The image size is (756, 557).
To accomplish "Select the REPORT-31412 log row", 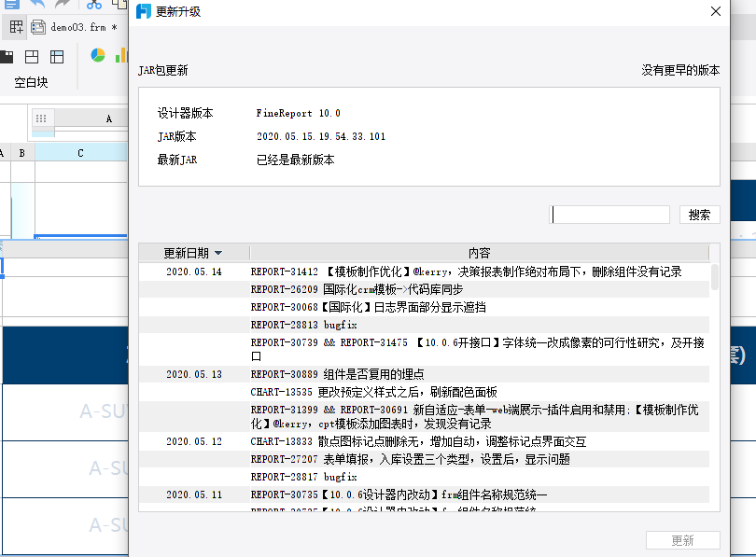I will click(425, 272).
